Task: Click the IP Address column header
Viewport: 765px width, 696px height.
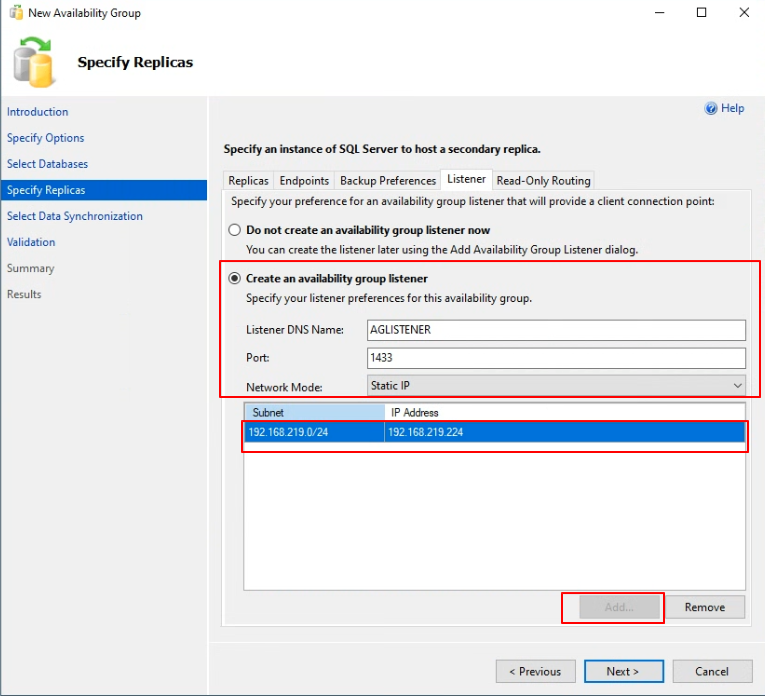Action: click(565, 412)
